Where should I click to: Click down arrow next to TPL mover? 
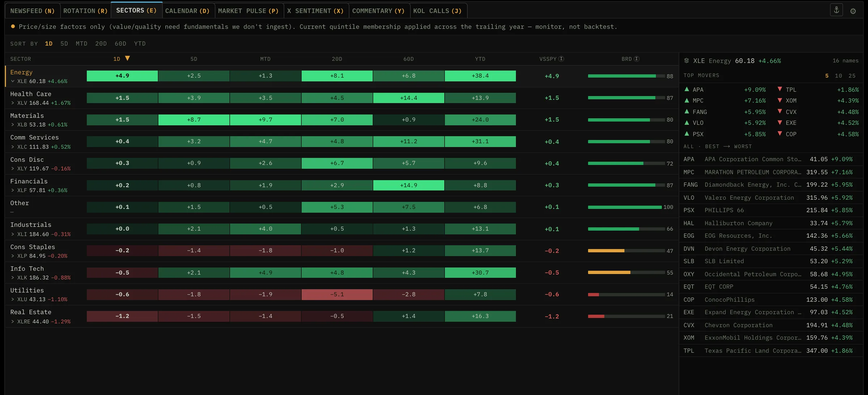coord(780,89)
